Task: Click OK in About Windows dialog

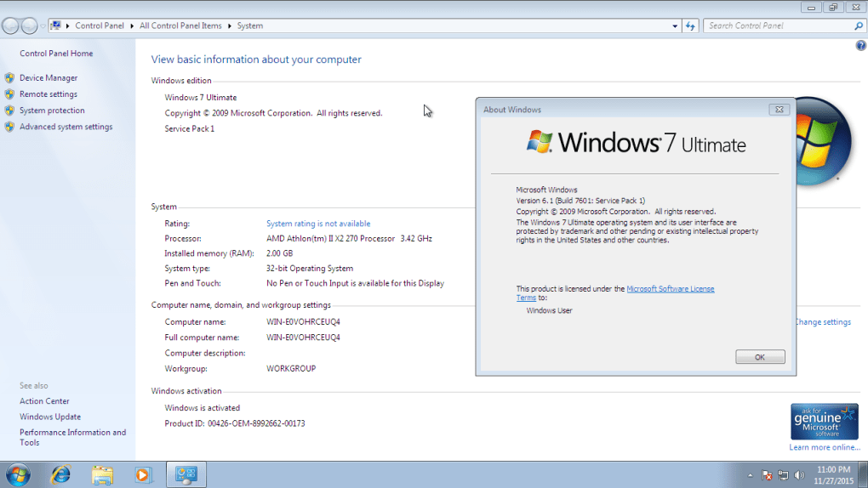Action: click(759, 357)
